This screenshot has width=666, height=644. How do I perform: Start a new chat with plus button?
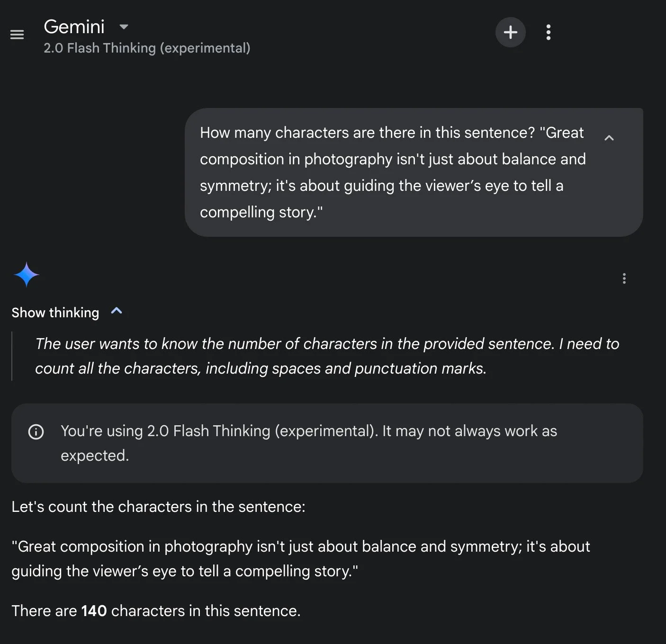click(x=510, y=32)
